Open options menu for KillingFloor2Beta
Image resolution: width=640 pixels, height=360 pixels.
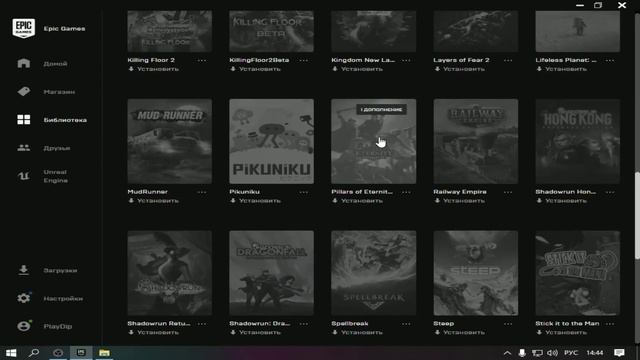(304, 60)
